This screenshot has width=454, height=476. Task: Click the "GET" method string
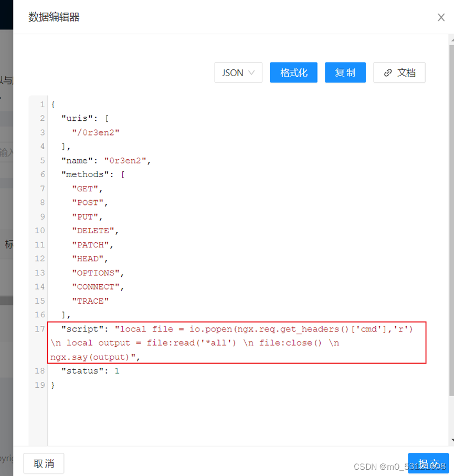pyautogui.click(x=85, y=189)
